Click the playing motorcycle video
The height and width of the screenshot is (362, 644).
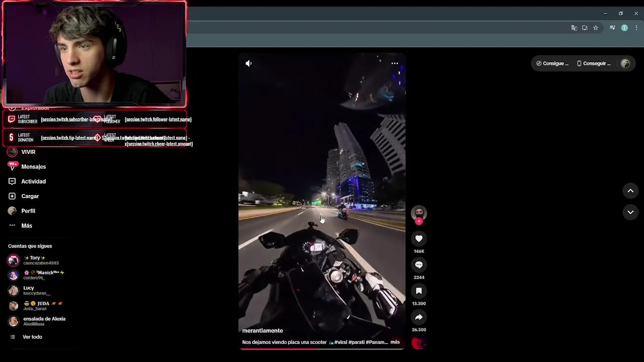coord(322,201)
